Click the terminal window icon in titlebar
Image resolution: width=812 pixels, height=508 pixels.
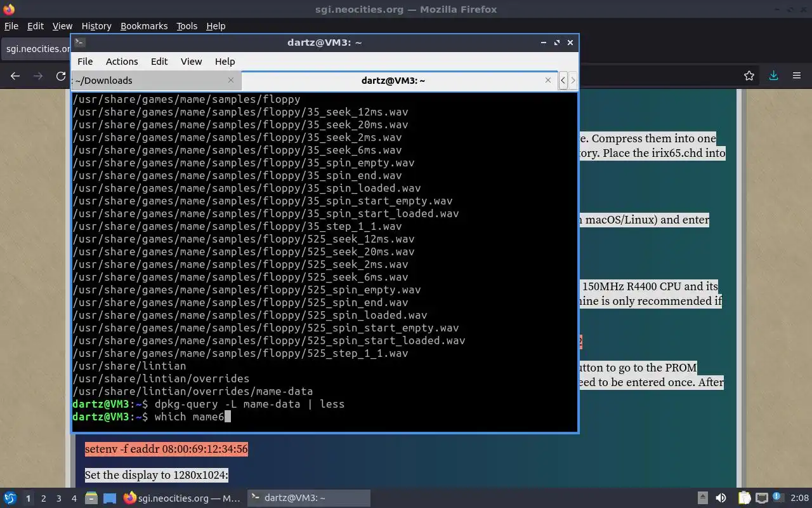[x=79, y=43]
